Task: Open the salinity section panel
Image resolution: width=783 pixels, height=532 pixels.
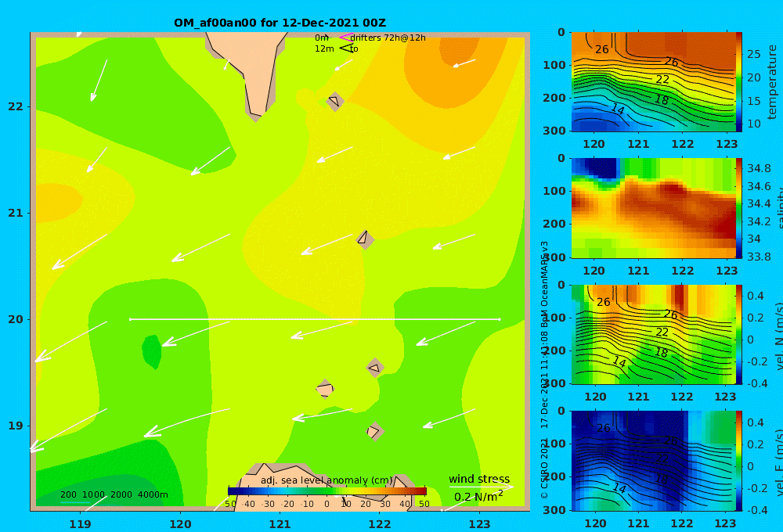Action: [654, 208]
